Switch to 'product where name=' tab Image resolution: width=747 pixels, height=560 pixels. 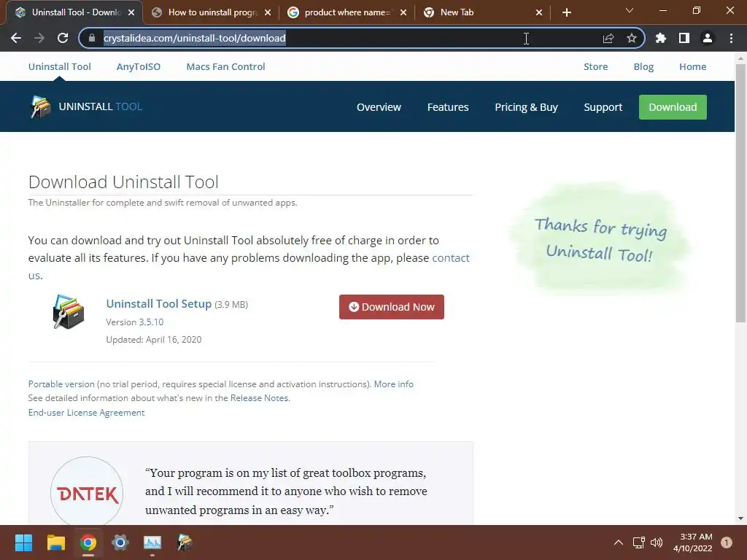point(347,12)
